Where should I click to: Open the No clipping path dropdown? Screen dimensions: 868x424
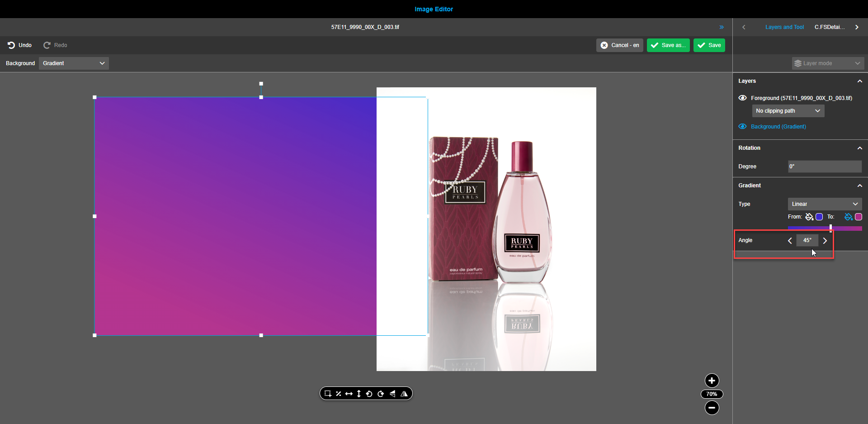pos(788,111)
